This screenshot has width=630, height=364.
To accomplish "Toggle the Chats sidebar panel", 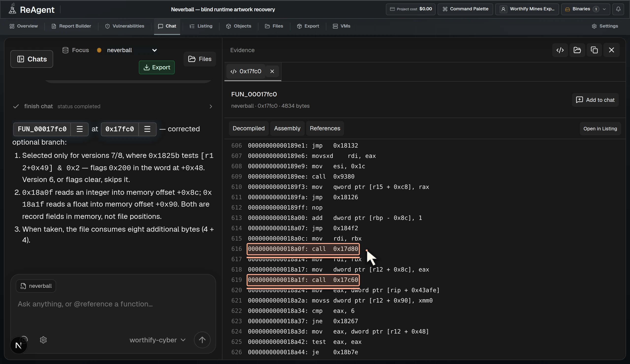I will pyautogui.click(x=32, y=59).
